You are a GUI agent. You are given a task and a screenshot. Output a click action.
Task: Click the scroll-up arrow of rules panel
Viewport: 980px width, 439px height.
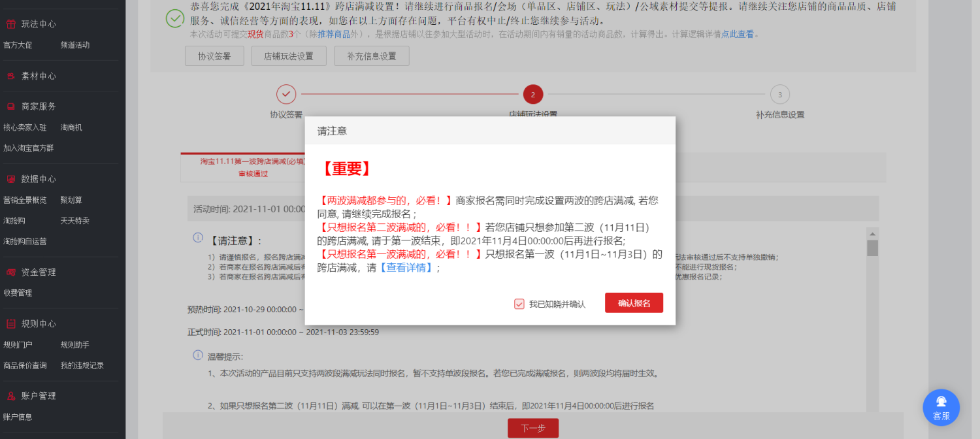click(x=872, y=233)
